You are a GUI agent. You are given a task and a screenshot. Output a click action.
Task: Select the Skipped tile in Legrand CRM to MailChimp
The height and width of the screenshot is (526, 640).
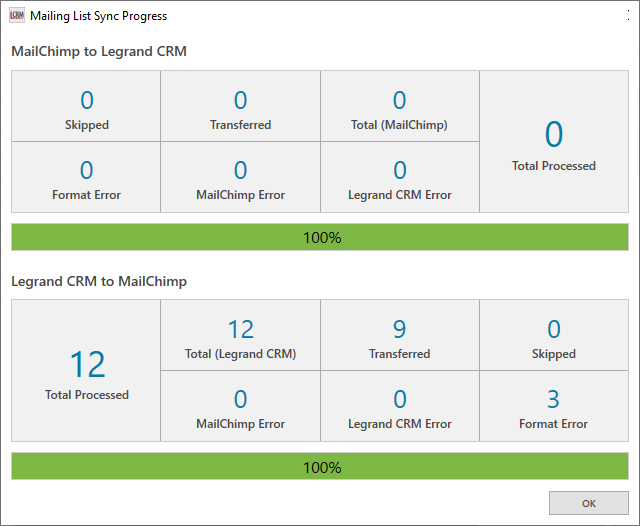554,336
